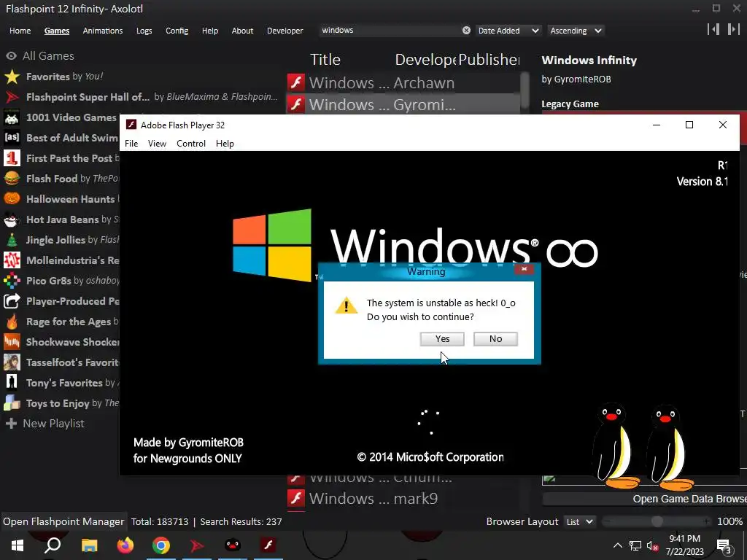Open the Ascending order dropdown
Viewport: 747px width, 560px height.
click(x=576, y=31)
